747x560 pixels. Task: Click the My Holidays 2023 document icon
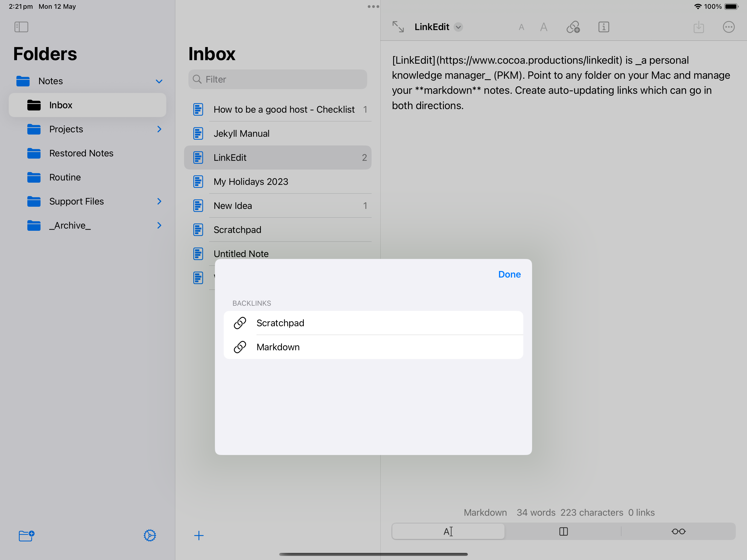tap(198, 182)
